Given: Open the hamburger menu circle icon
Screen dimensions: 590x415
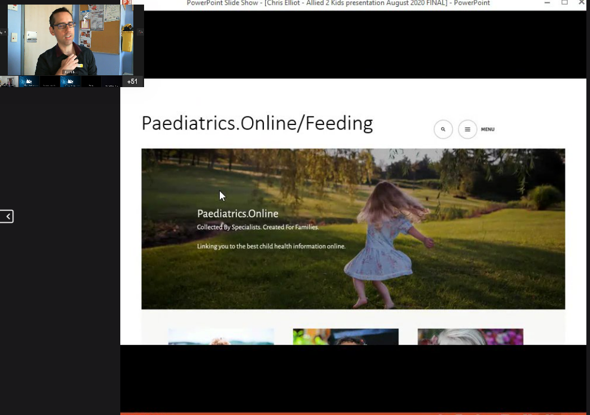Looking at the screenshot, I should 467,129.
